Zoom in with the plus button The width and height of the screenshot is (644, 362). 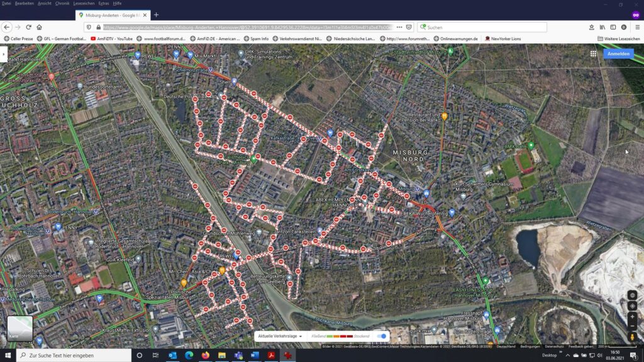[633, 316]
